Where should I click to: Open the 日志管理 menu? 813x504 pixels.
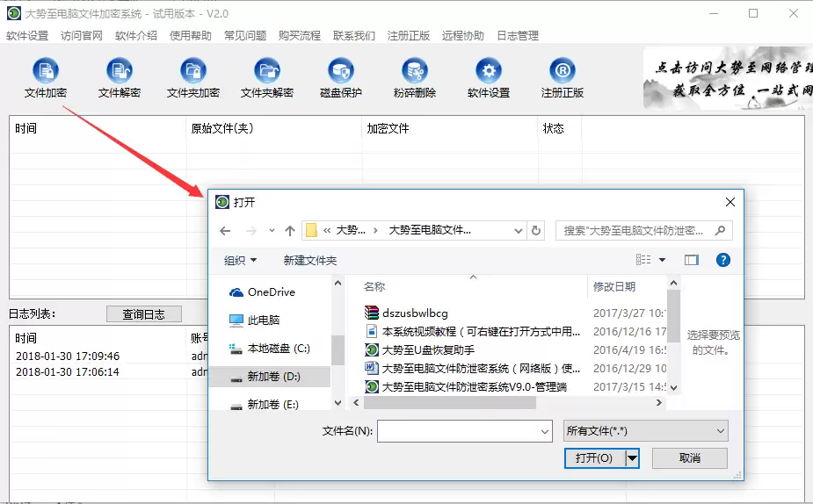(x=518, y=36)
